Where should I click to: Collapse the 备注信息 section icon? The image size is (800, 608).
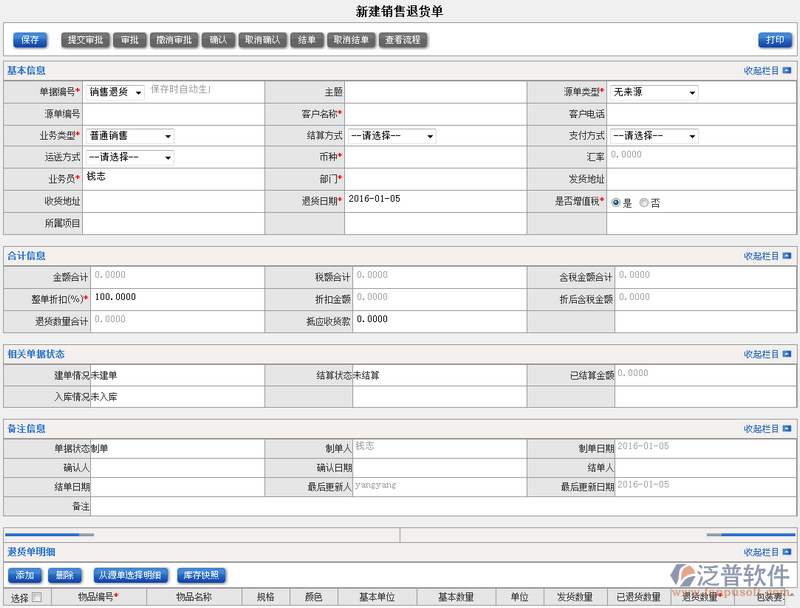coord(787,428)
